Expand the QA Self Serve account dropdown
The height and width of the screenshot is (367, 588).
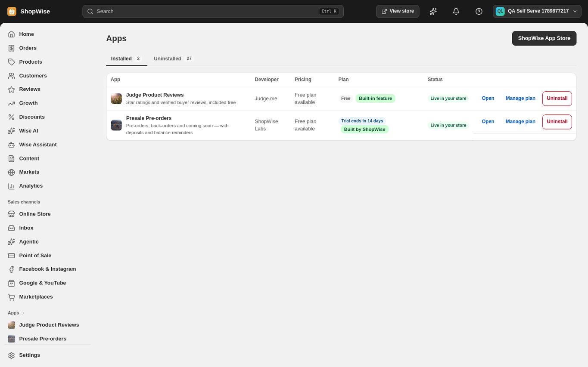coord(537,11)
